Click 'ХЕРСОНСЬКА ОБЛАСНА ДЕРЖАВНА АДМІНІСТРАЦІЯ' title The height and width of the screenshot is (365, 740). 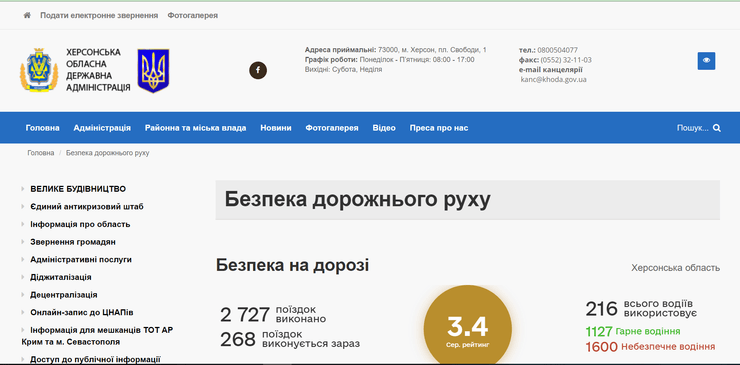pos(98,70)
